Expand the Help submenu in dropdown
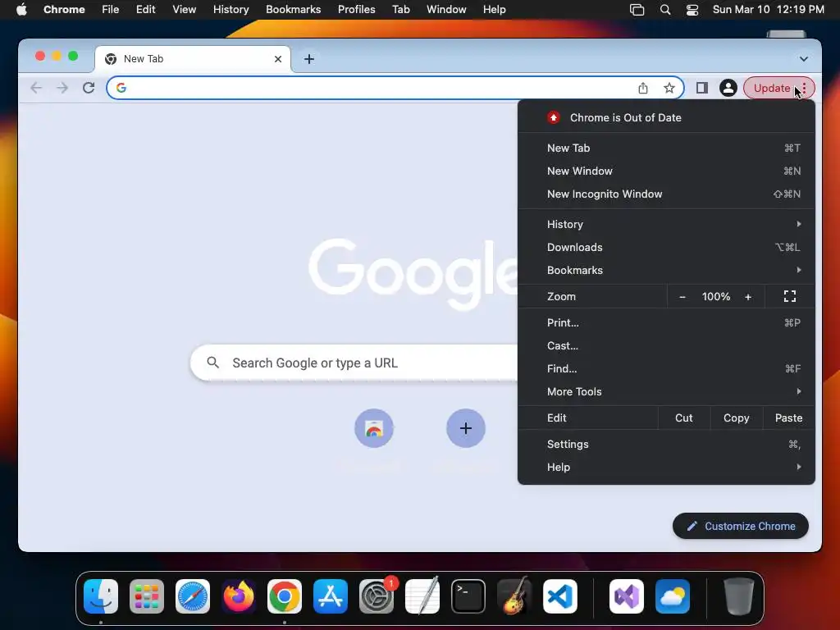Image resolution: width=840 pixels, height=630 pixels. [666, 467]
